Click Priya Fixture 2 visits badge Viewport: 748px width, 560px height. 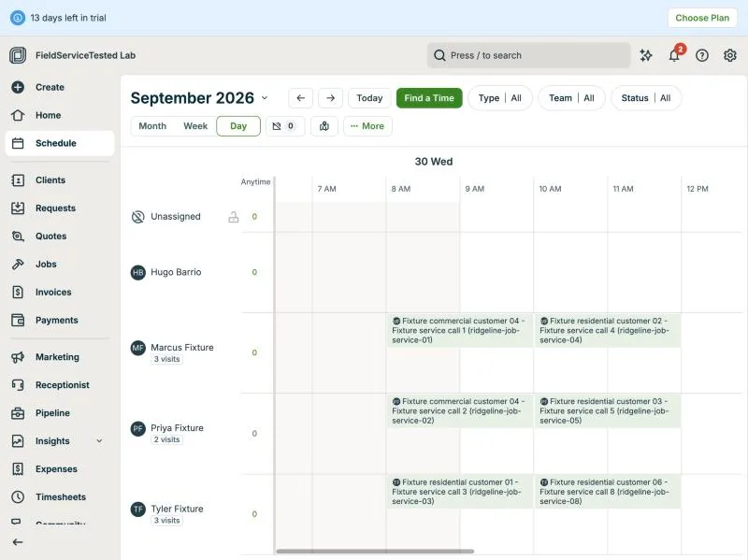pyautogui.click(x=167, y=439)
